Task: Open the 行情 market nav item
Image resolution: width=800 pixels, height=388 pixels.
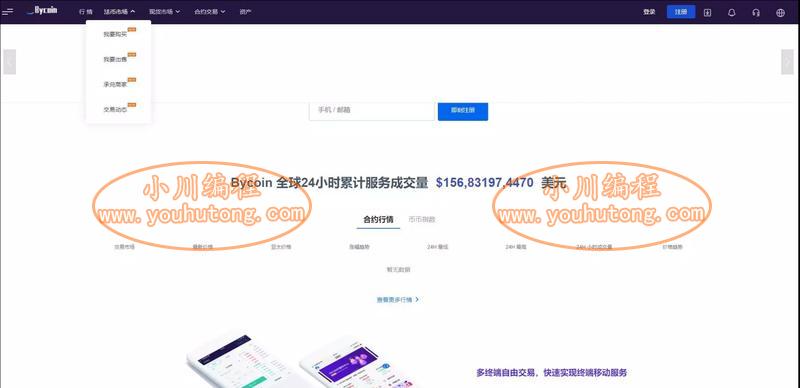Action: pyautogui.click(x=86, y=12)
